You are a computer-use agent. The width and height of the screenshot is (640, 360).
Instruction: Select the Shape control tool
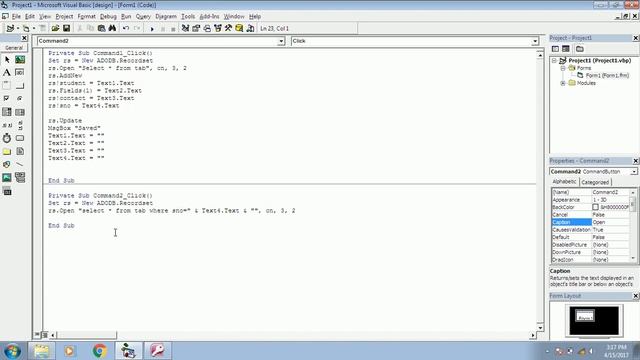[x=7, y=164]
